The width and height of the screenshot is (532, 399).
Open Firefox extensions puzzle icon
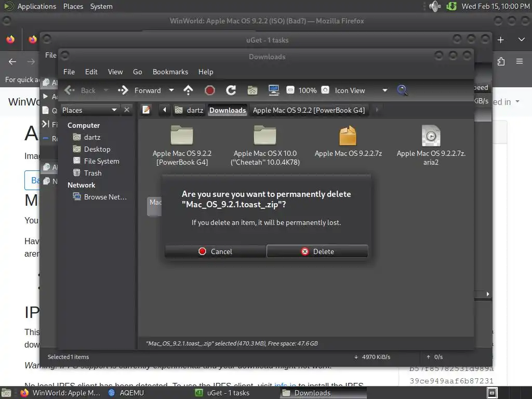(x=501, y=61)
